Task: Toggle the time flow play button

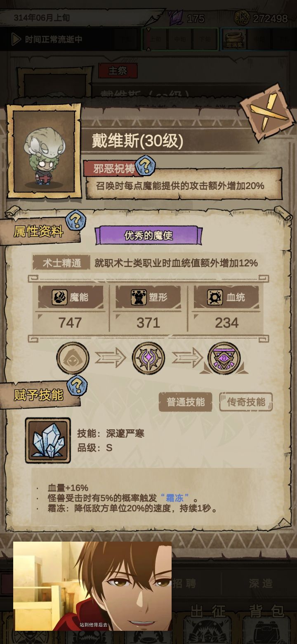Action: coord(16,39)
